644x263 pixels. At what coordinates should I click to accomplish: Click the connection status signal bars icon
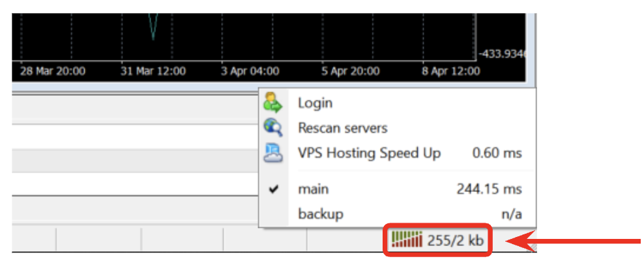click(x=407, y=240)
